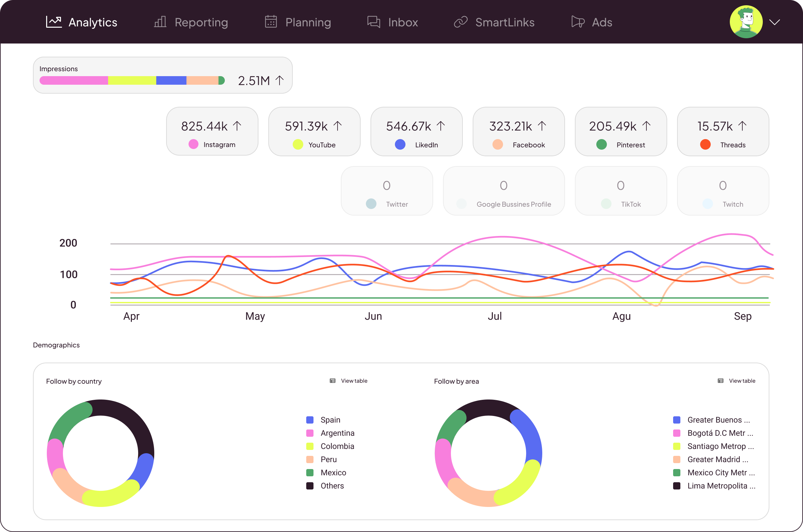Viewport: 803px width, 532px height.
Task: Click the yellow YouTube color dot
Action: pos(298,144)
